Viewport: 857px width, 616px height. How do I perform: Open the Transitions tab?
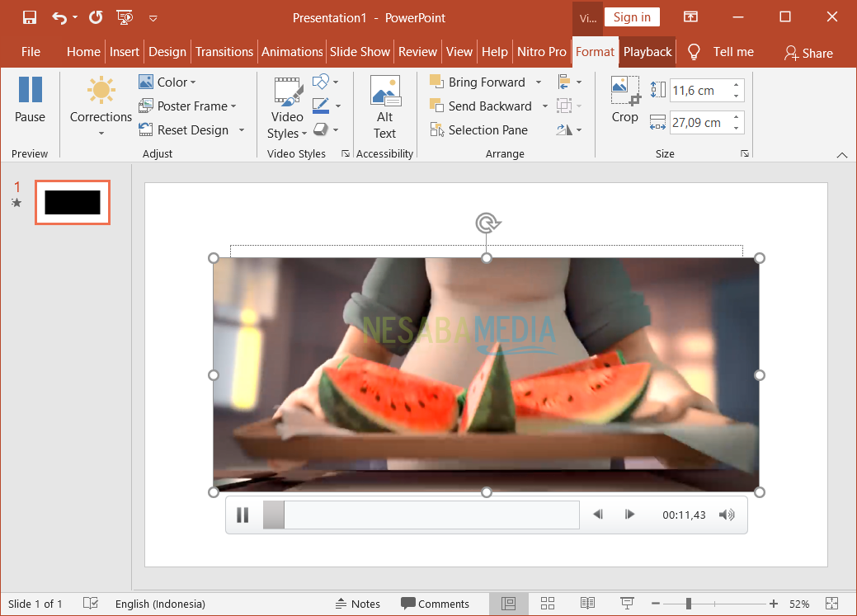click(x=224, y=52)
